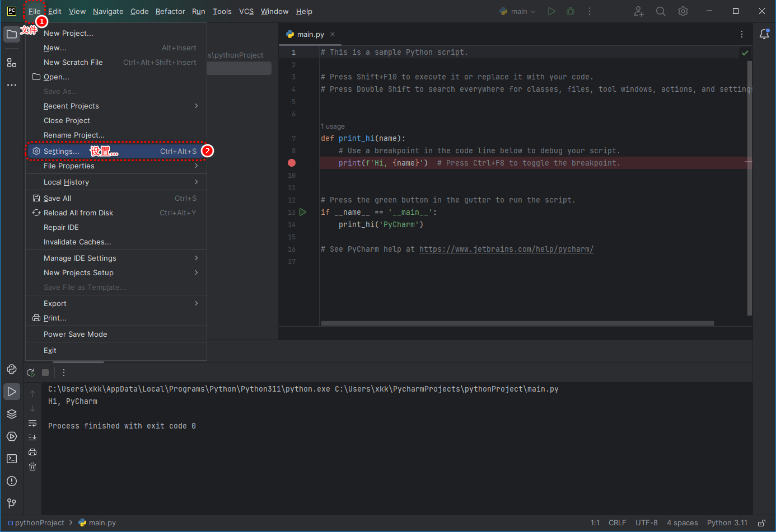This screenshot has height=532, width=776.
Task: Click the Rerun icon in Run panel
Action: tap(31, 373)
